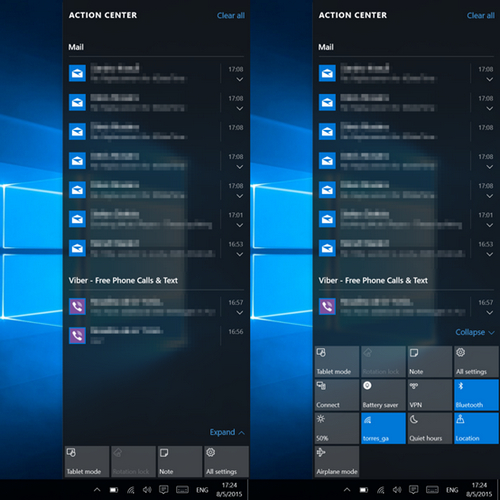
Task: Expand the 16:57 Viber chevron above the 16:56 notification
Action: [239, 313]
